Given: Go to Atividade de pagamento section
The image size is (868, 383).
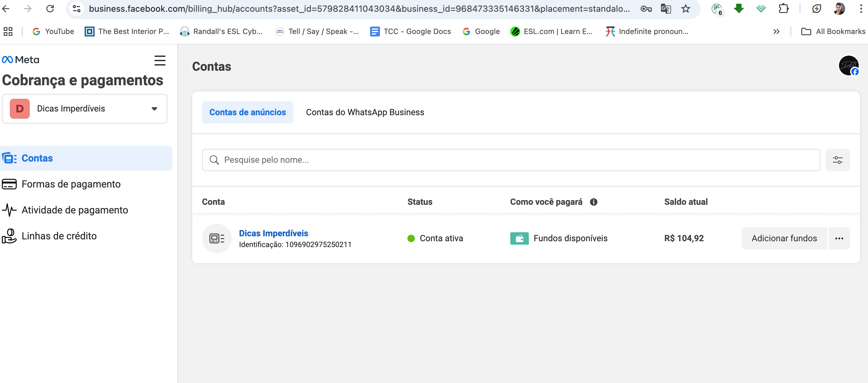Looking at the screenshot, I should coord(74,210).
